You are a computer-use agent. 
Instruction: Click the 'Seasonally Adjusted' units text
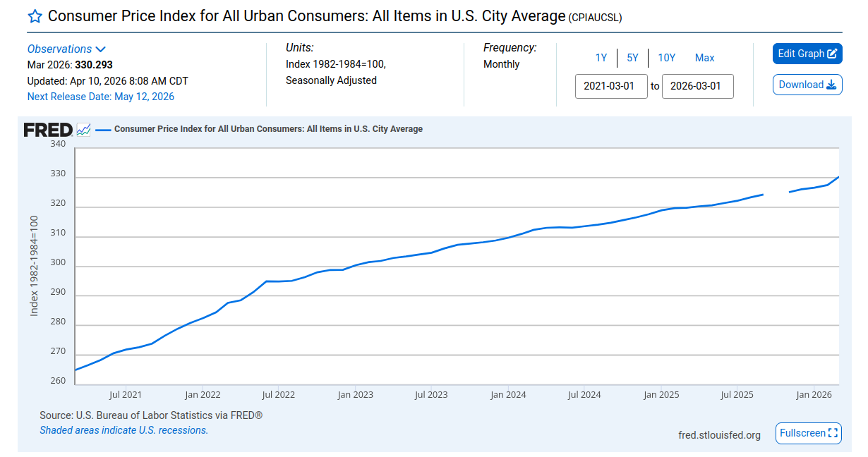click(331, 80)
